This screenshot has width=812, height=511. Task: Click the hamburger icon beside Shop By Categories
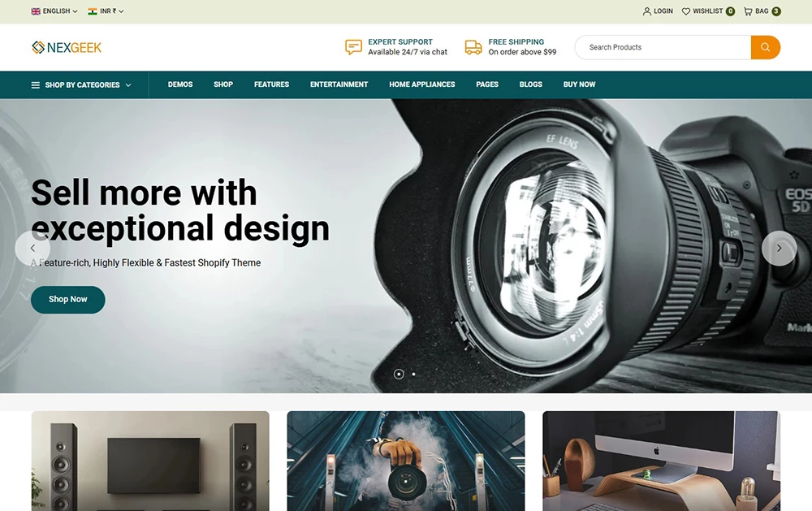[34, 84]
